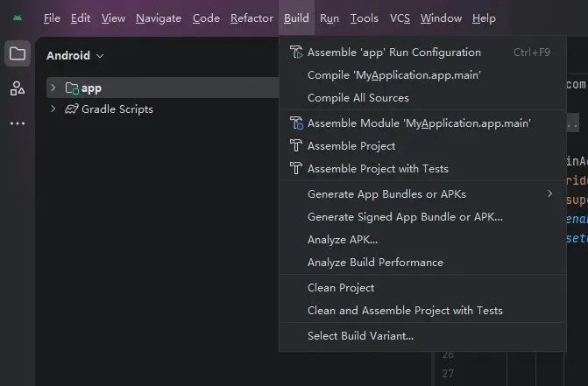This screenshot has width=588, height=386.
Task: Choose Analyze APK... menu entry
Action: click(x=343, y=240)
